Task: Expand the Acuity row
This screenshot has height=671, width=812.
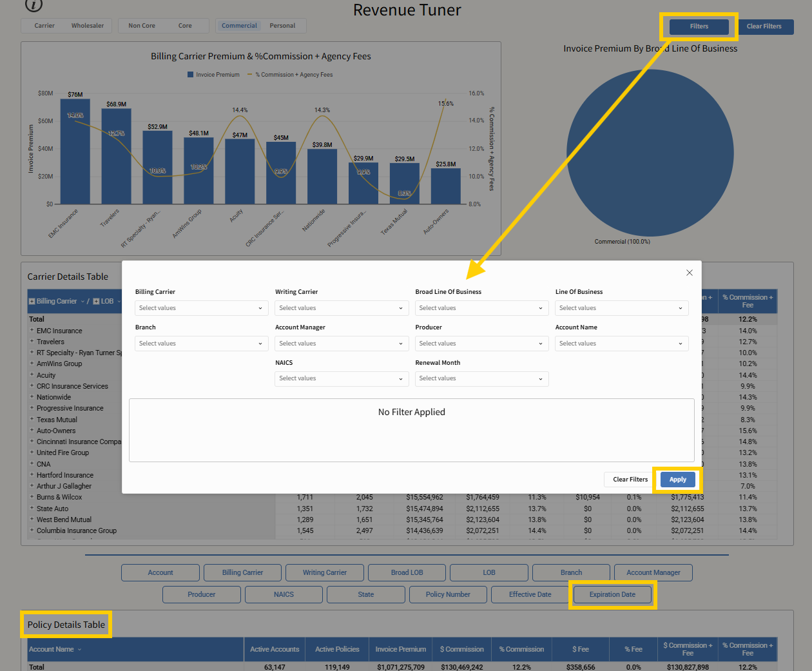Action: 32,374
